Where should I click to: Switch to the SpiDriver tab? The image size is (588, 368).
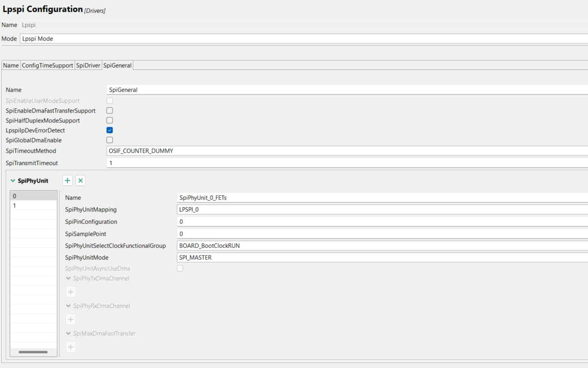tap(88, 65)
